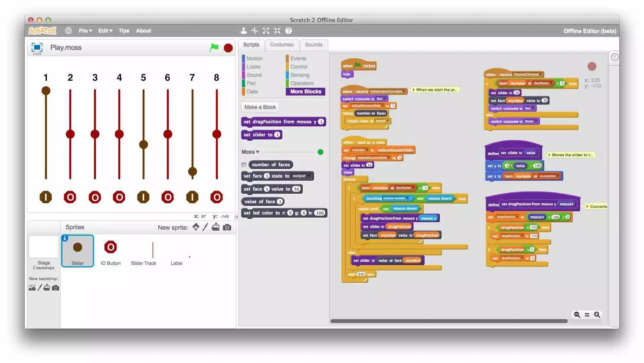This screenshot has width=644, height=363.
Task: Select the Stage thumbnail
Action: point(43,247)
